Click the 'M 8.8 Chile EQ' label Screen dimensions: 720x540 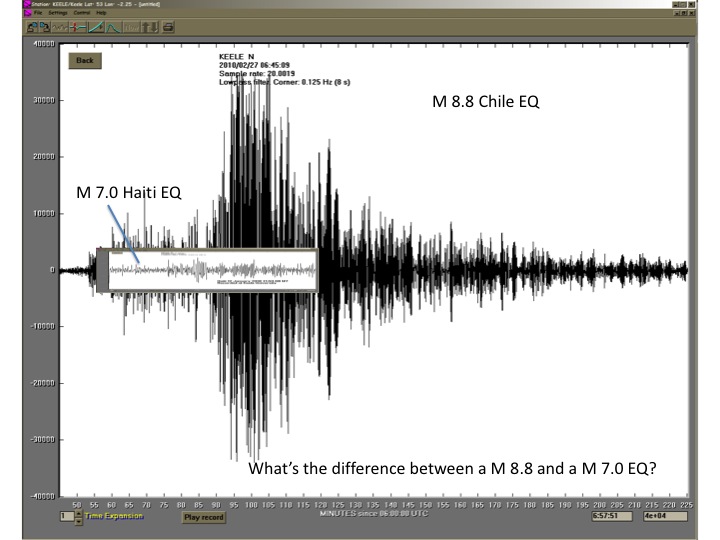click(x=485, y=101)
